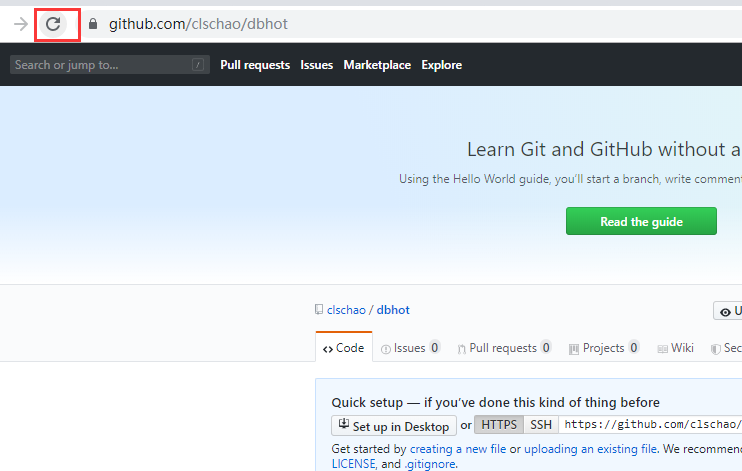Click the Projects count badge 0
The image size is (742, 471).
click(634, 348)
